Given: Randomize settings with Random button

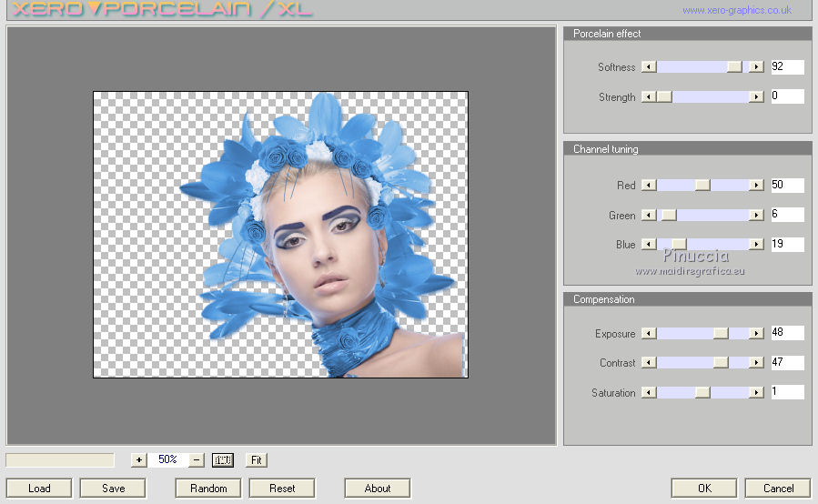Looking at the screenshot, I should (208, 489).
